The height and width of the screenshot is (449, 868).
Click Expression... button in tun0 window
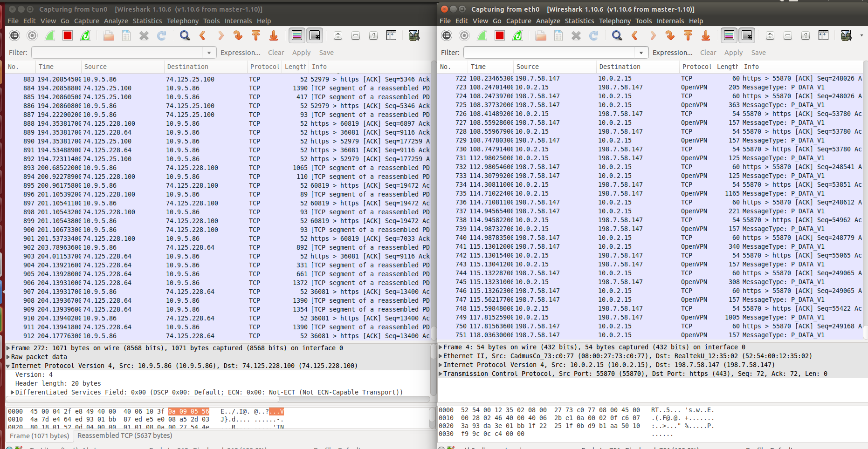[x=241, y=53]
